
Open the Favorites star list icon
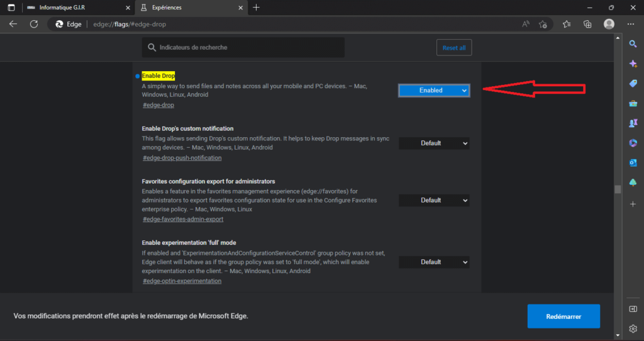pyautogui.click(x=567, y=25)
